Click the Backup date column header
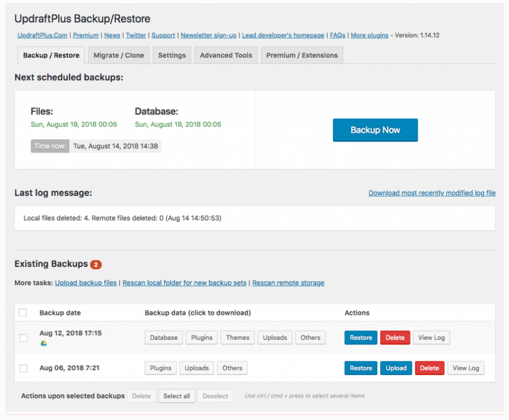 60,313
